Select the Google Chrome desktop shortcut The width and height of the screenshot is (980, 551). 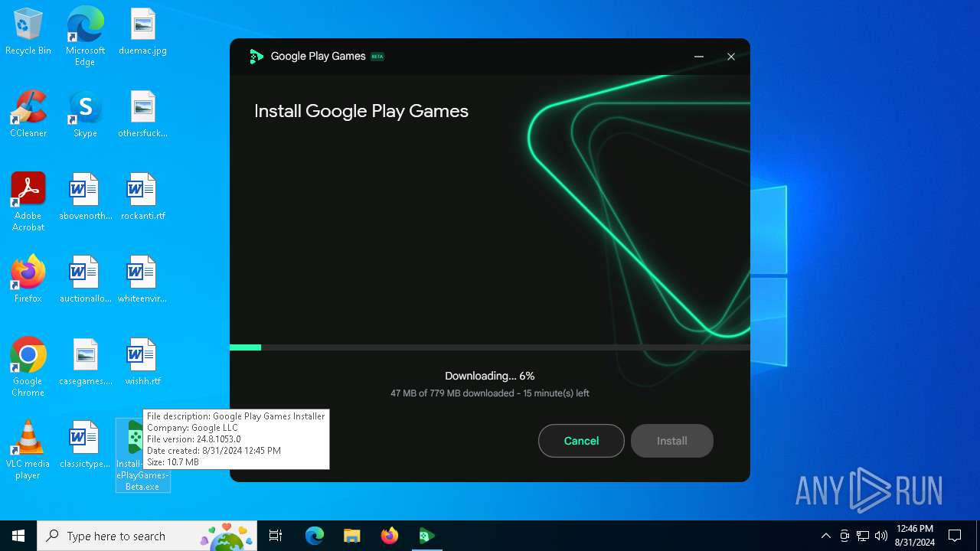(x=28, y=367)
